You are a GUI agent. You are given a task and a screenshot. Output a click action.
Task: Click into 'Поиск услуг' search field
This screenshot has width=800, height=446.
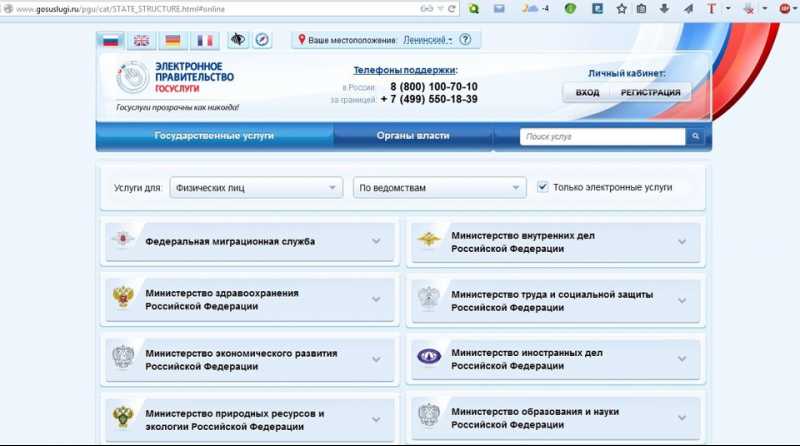pos(603,137)
